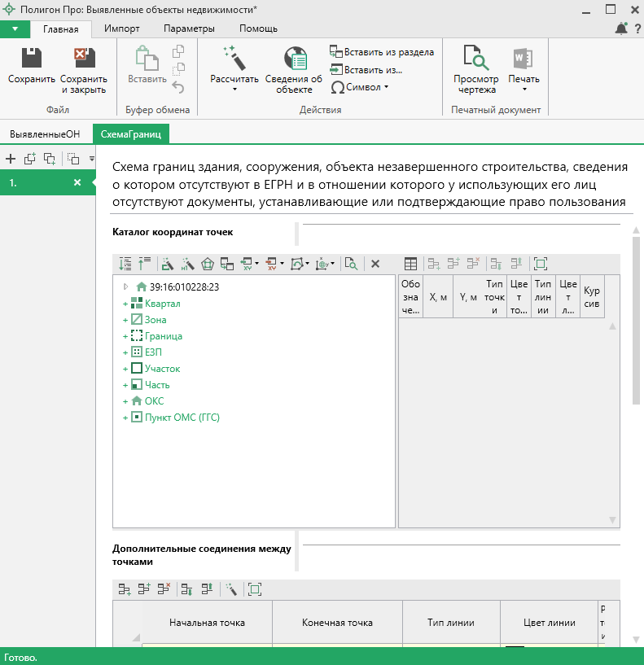
Task: Switch to the ВыявленныеОН tab
Action: [x=44, y=133]
